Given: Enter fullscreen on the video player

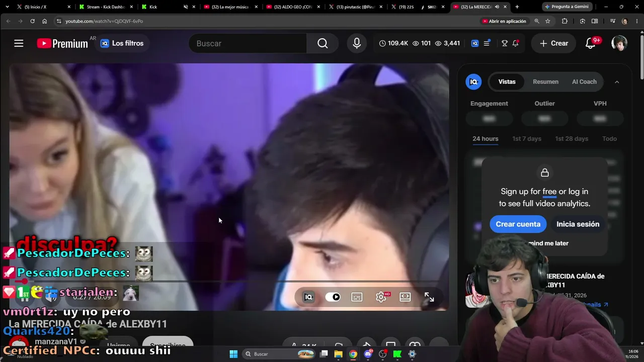Looking at the screenshot, I should (429, 297).
